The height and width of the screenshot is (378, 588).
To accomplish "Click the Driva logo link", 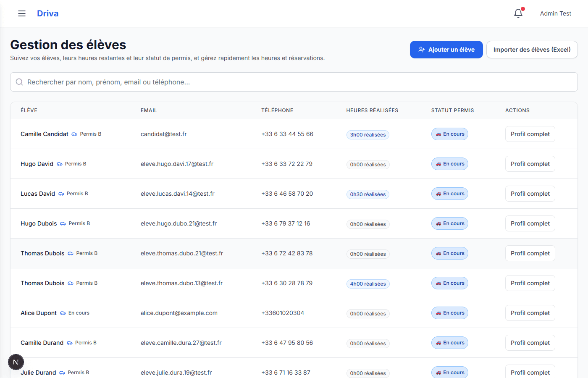I will 48,13.
